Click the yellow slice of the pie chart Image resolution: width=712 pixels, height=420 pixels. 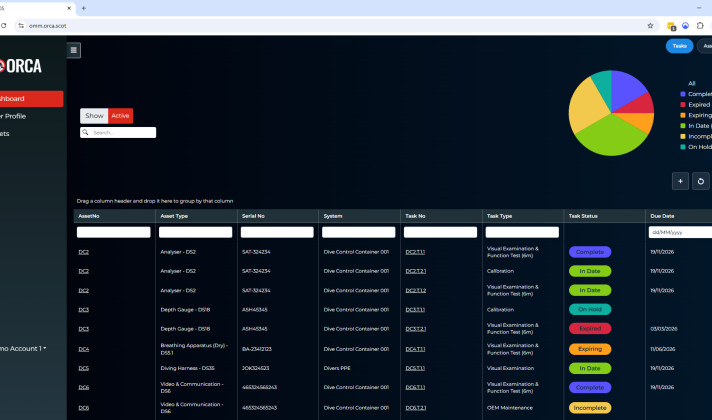point(586,107)
